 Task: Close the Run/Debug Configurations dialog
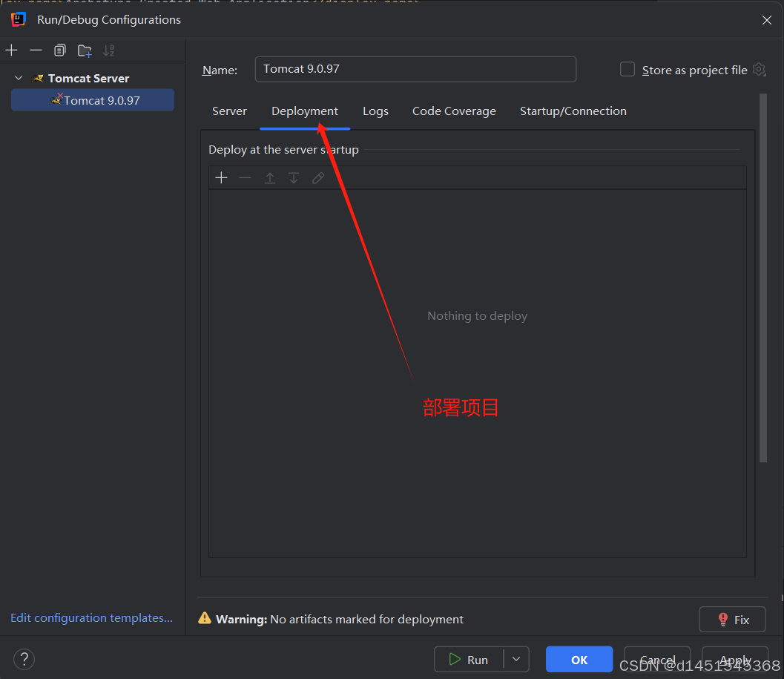click(x=766, y=19)
